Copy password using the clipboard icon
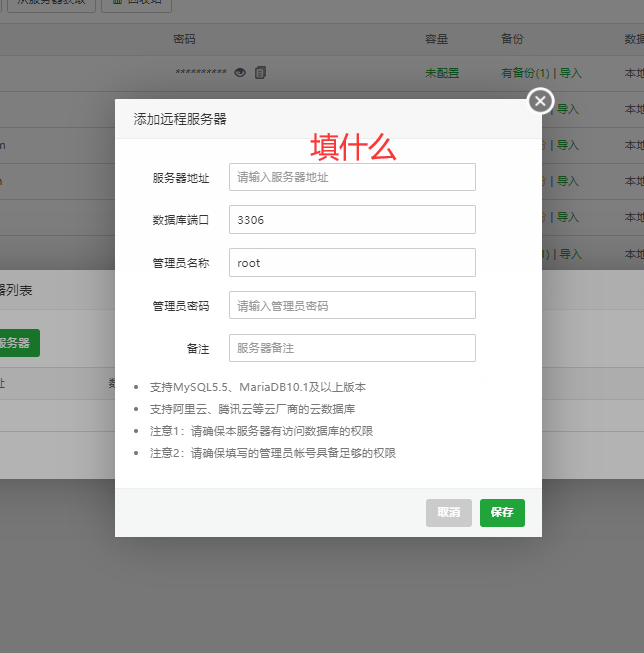Image resolution: width=644 pixels, height=653 pixels. pos(260,72)
